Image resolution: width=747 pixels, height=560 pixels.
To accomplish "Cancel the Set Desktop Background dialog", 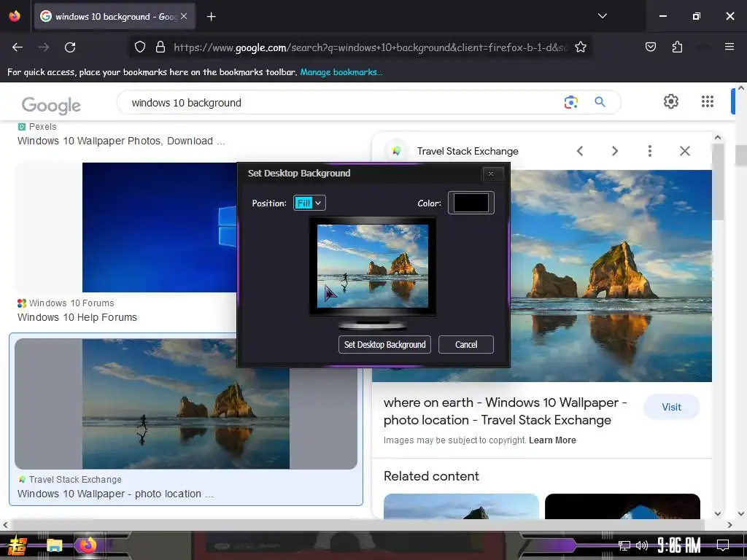I will (465, 344).
